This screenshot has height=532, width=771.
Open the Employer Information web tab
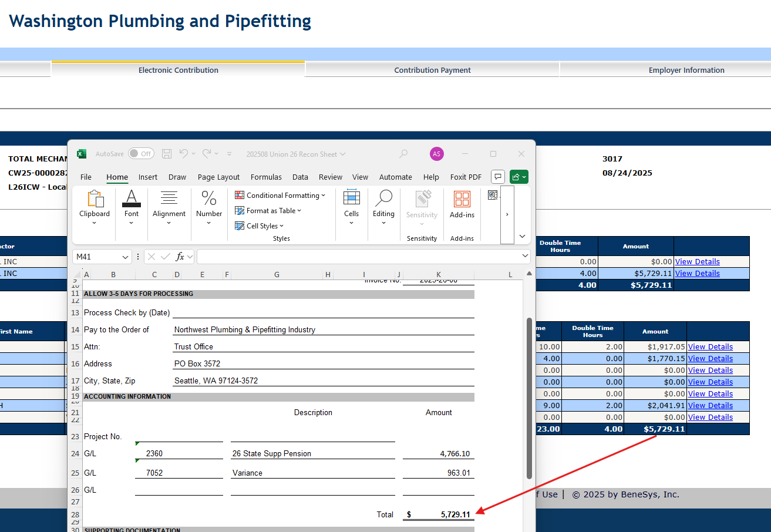686,70
